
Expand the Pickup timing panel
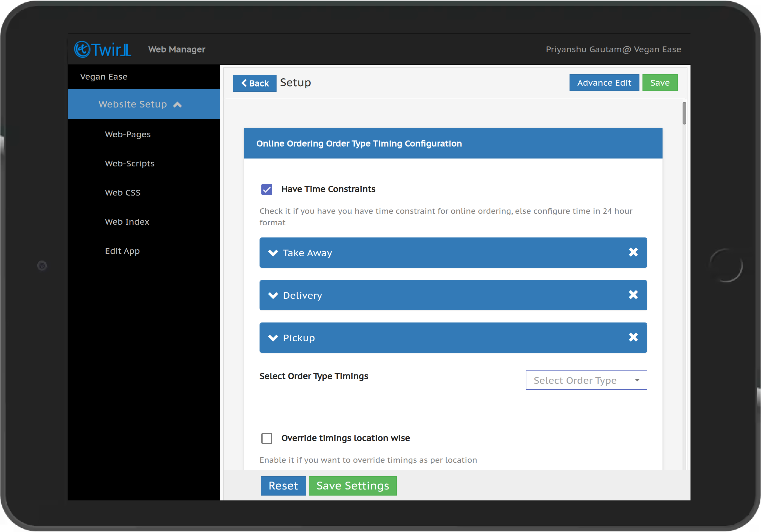273,338
